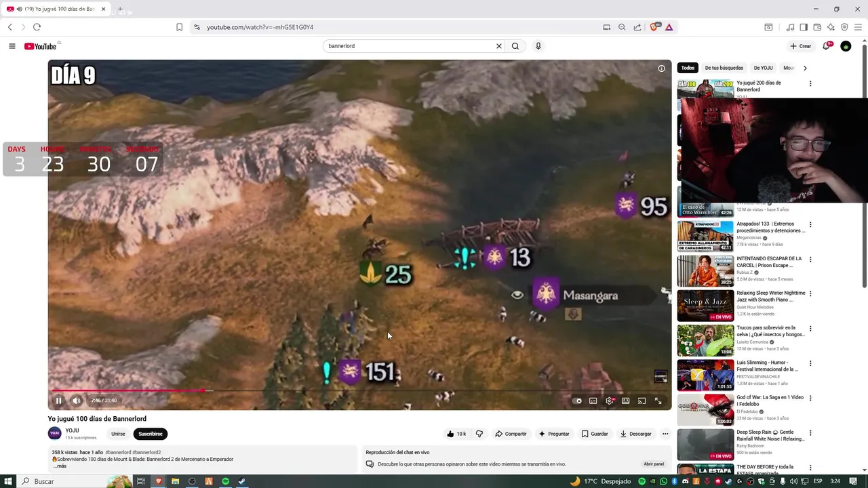Open more actions ellipsis below video
Image resolution: width=868 pixels, height=488 pixels.
665,434
